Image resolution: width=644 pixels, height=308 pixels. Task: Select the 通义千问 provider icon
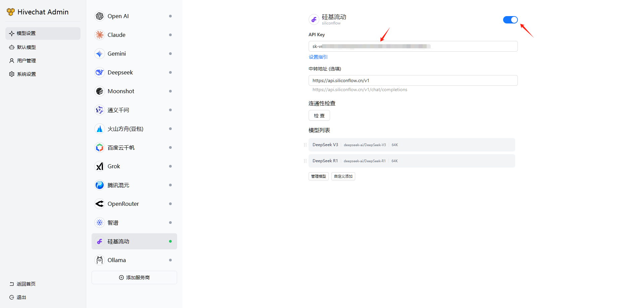click(100, 110)
